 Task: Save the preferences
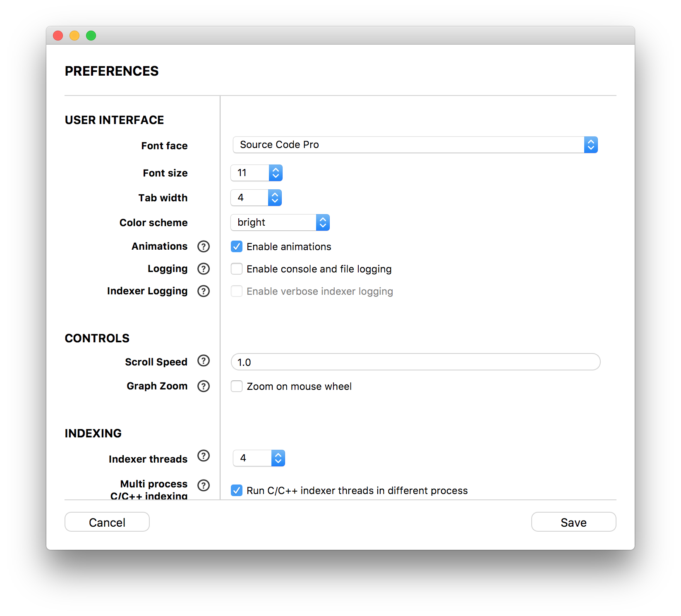click(x=574, y=522)
